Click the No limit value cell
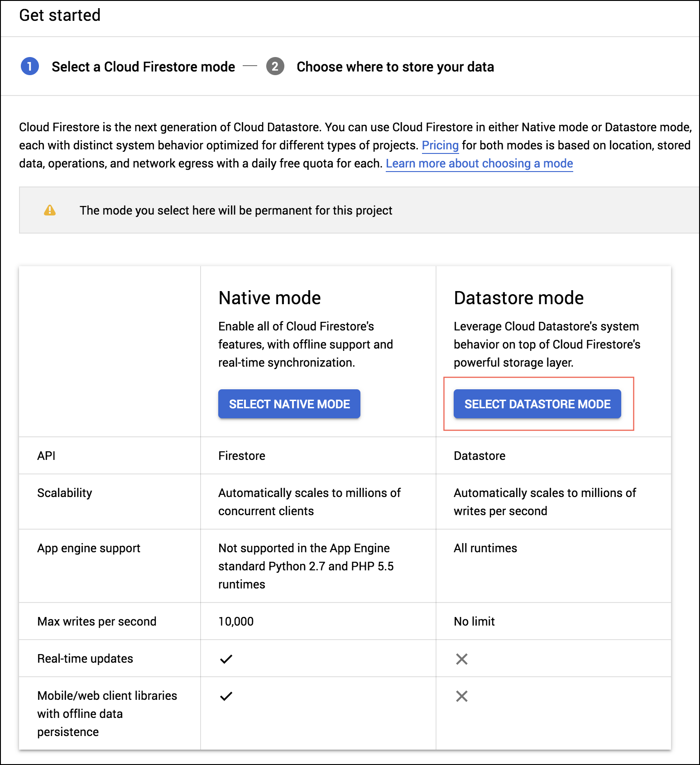 (x=474, y=622)
